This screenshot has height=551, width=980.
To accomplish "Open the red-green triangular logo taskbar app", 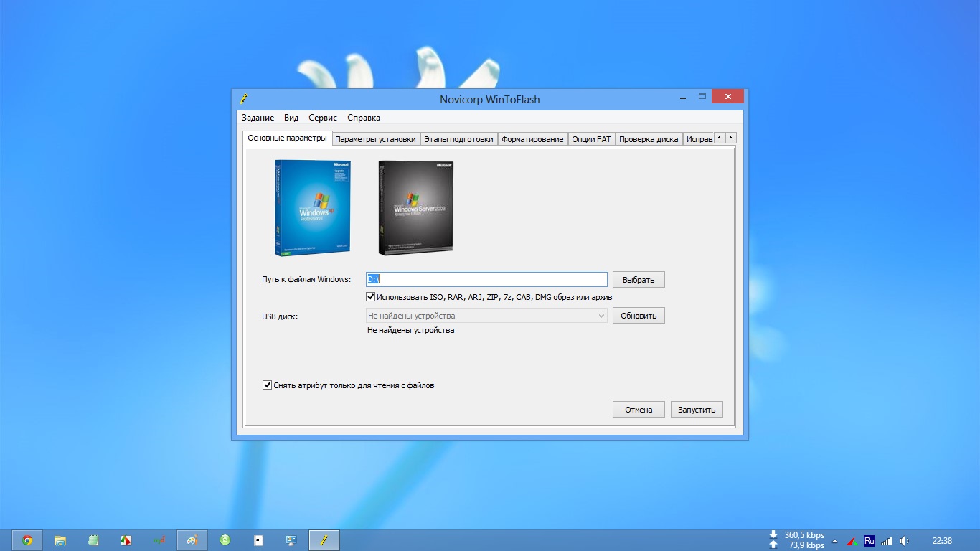I will tap(126, 540).
